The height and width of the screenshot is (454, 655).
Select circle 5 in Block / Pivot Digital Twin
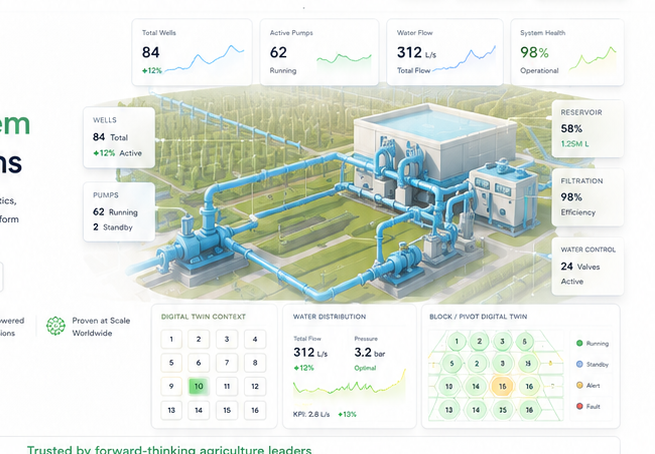tap(452, 363)
